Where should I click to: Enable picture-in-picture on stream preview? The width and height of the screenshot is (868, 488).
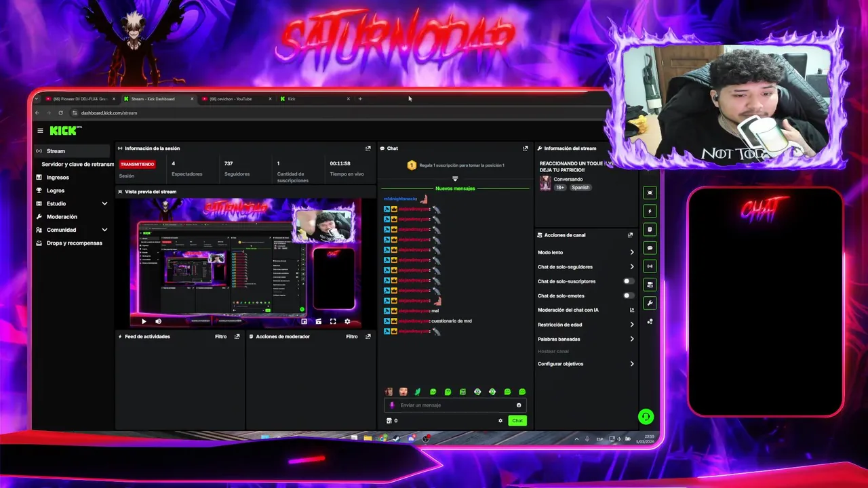(304, 321)
